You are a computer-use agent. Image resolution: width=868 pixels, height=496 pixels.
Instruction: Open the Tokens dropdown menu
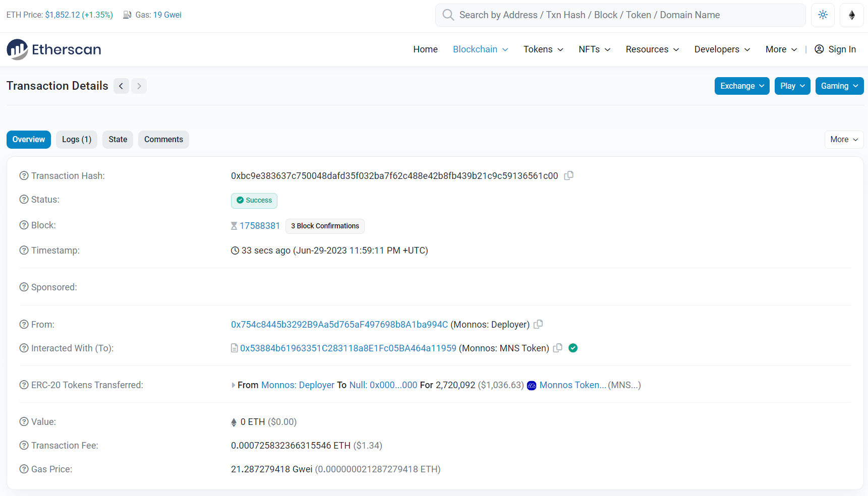point(543,49)
